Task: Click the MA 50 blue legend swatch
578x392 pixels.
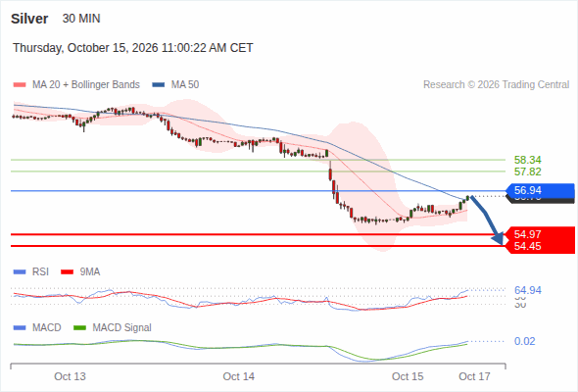Action: point(159,85)
